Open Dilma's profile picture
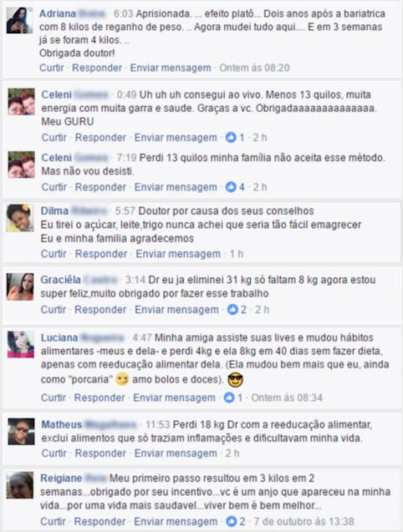 (20, 218)
